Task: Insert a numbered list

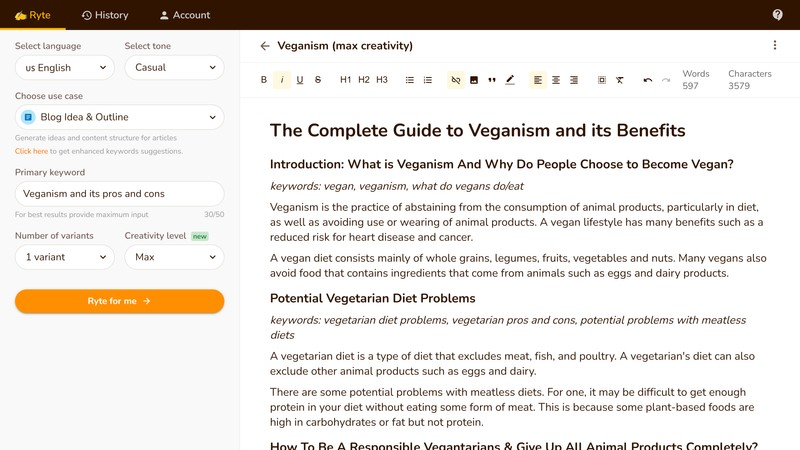Action: point(428,80)
